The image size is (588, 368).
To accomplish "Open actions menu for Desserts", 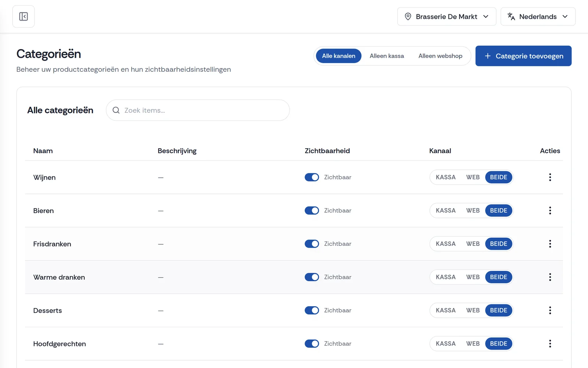I will coord(550,311).
